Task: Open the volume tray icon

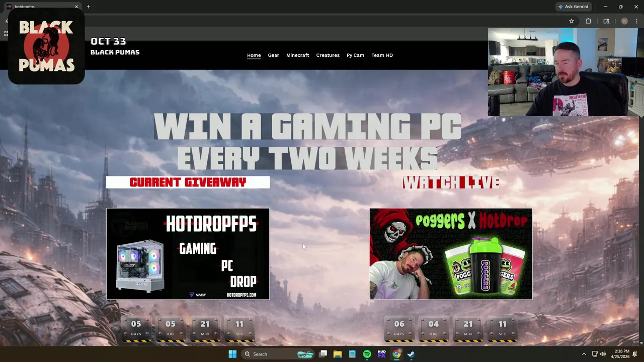Action: point(603,354)
